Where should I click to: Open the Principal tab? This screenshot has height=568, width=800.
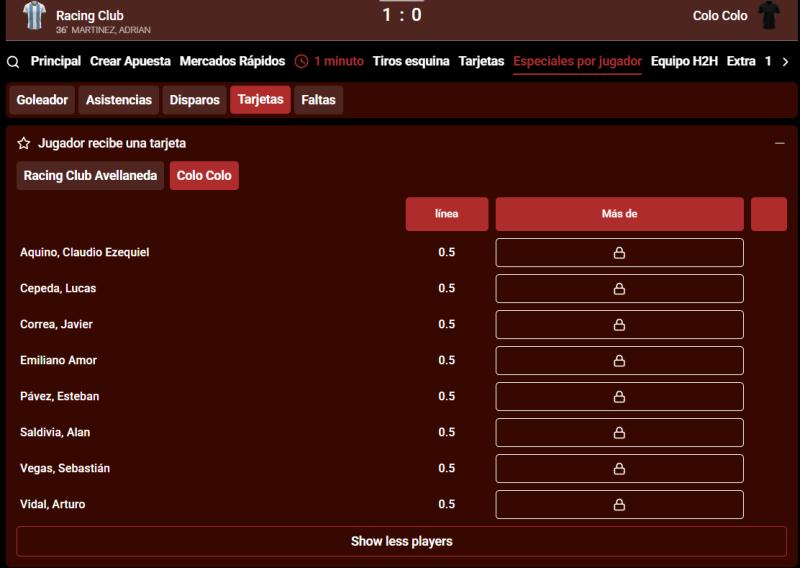tap(56, 61)
